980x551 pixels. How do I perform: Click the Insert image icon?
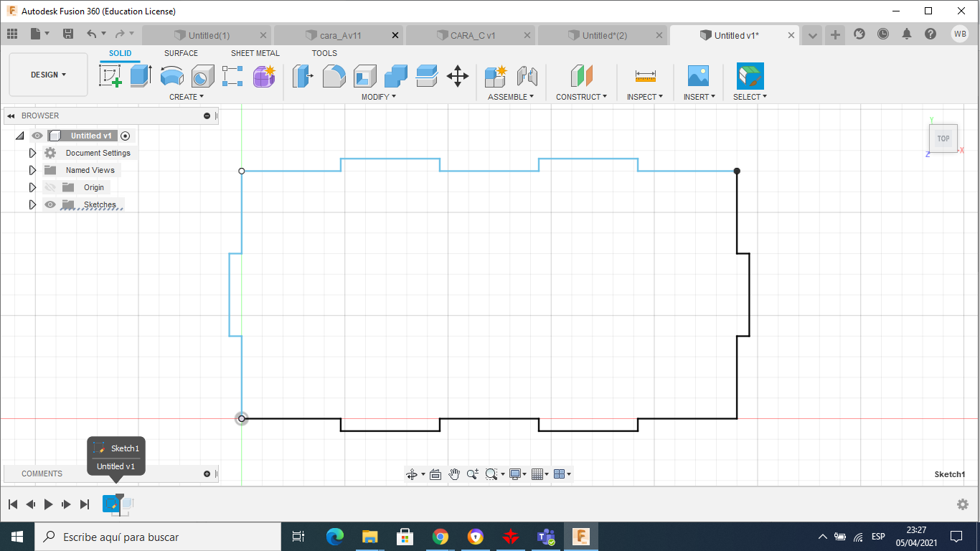tap(698, 75)
